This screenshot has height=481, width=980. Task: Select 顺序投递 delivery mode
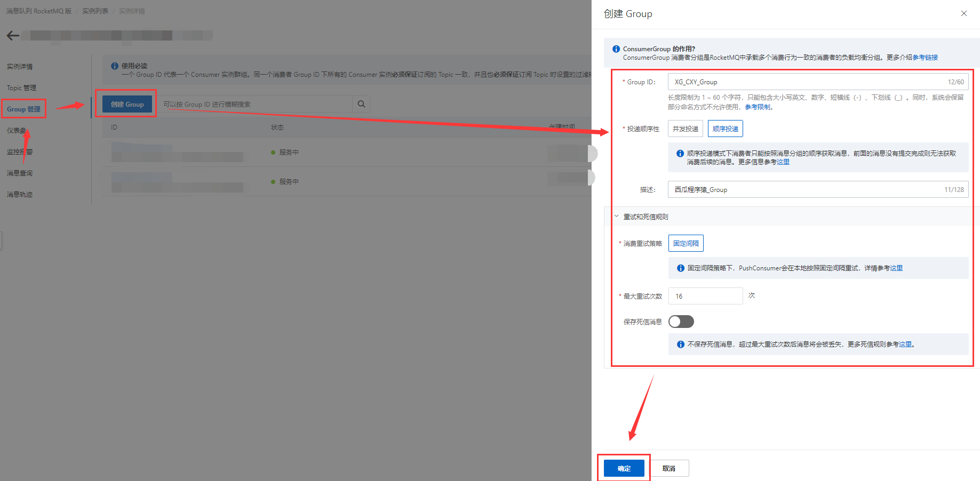coord(725,128)
